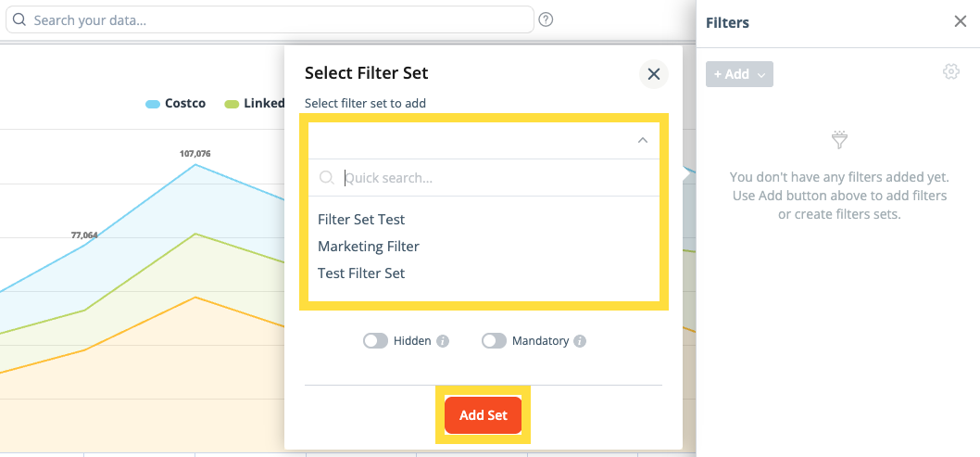980x457 pixels.
Task: Enable the Mandatory switch
Action: (x=494, y=341)
